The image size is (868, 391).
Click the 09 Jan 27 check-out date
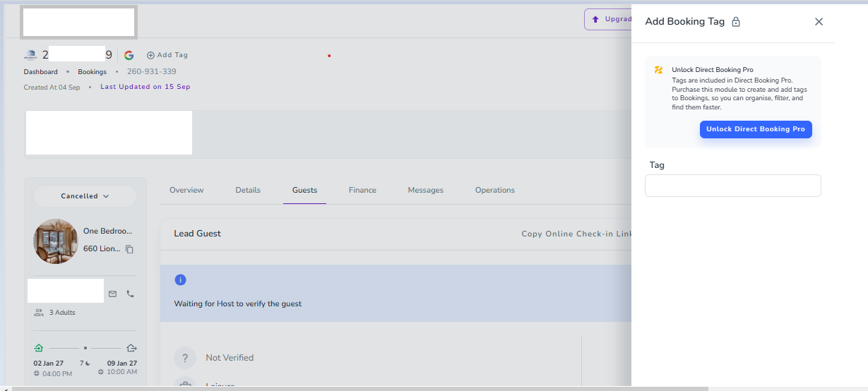pyautogui.click(x=121, y=363)
